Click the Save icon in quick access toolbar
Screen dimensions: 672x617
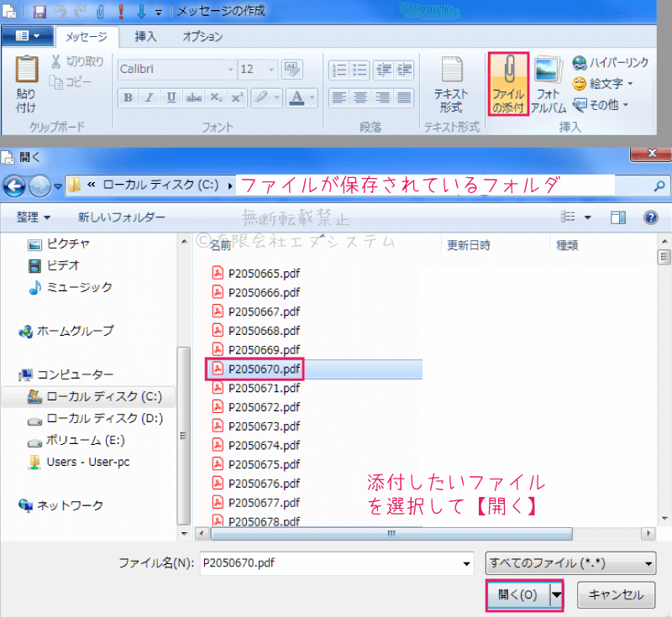39,12
